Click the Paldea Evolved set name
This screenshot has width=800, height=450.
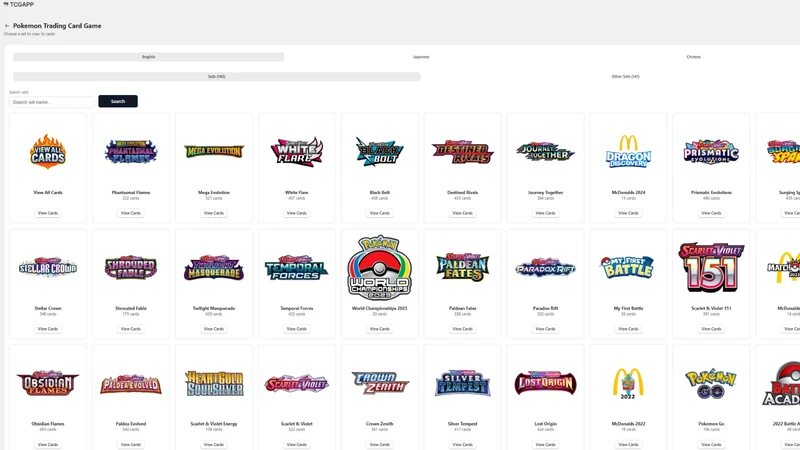(131, 424)
